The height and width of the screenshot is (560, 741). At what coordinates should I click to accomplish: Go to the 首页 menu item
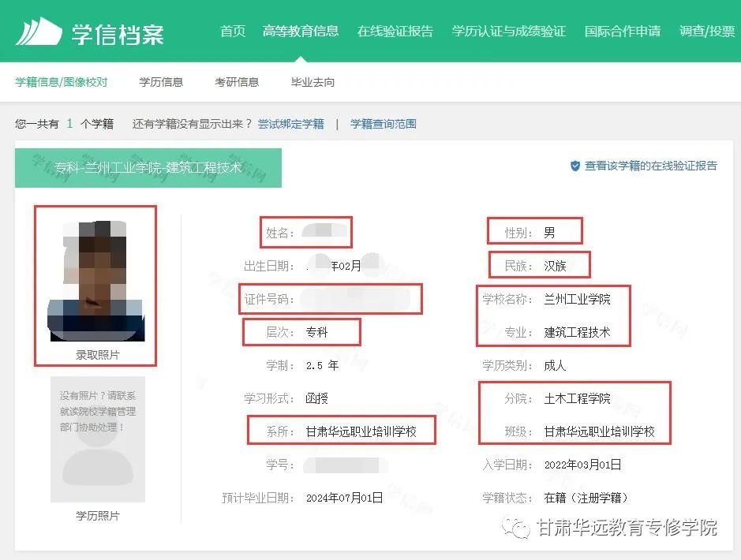tap(233, 32)
